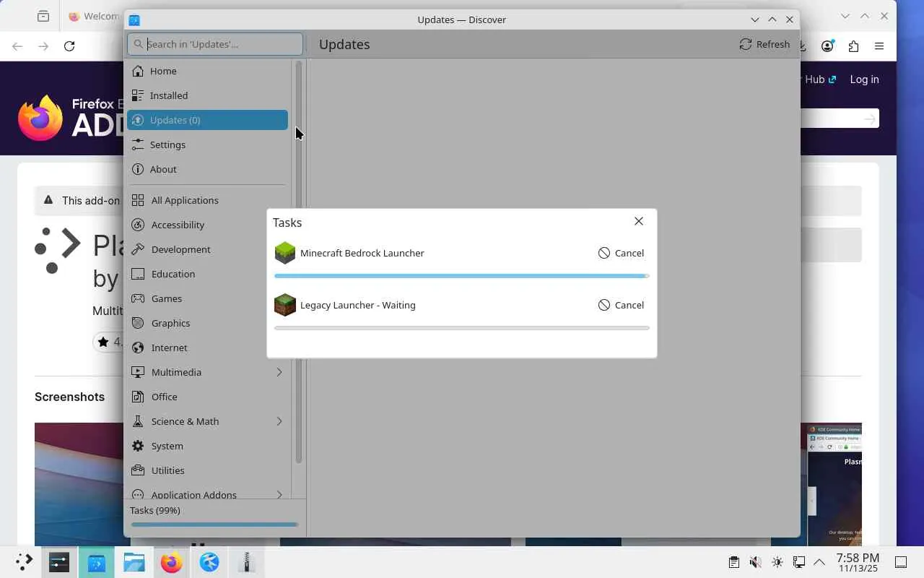Click the Firefox icon on the taskbar
The image size is (924, 578).
tap(172, 562)
